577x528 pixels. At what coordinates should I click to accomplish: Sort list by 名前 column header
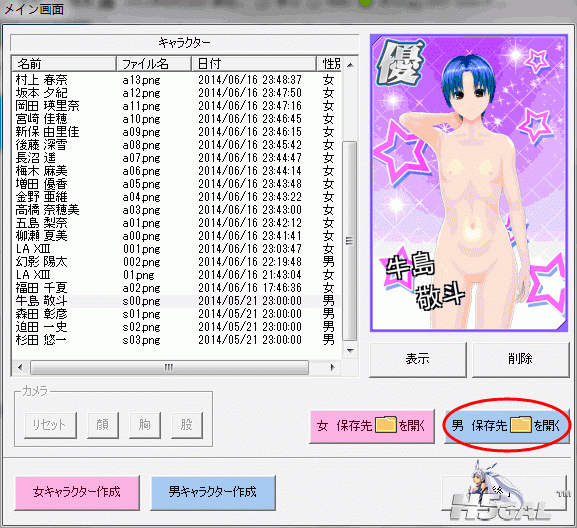[x=64, y=64]
